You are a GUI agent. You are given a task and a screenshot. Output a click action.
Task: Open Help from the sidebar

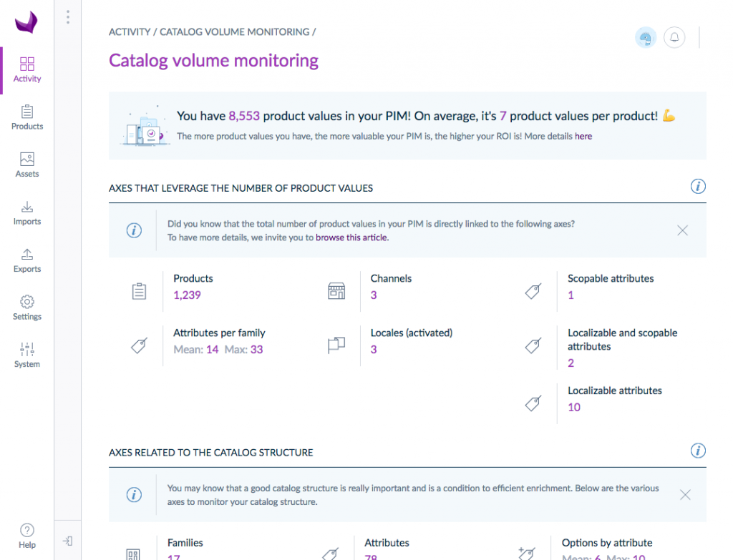27,536
